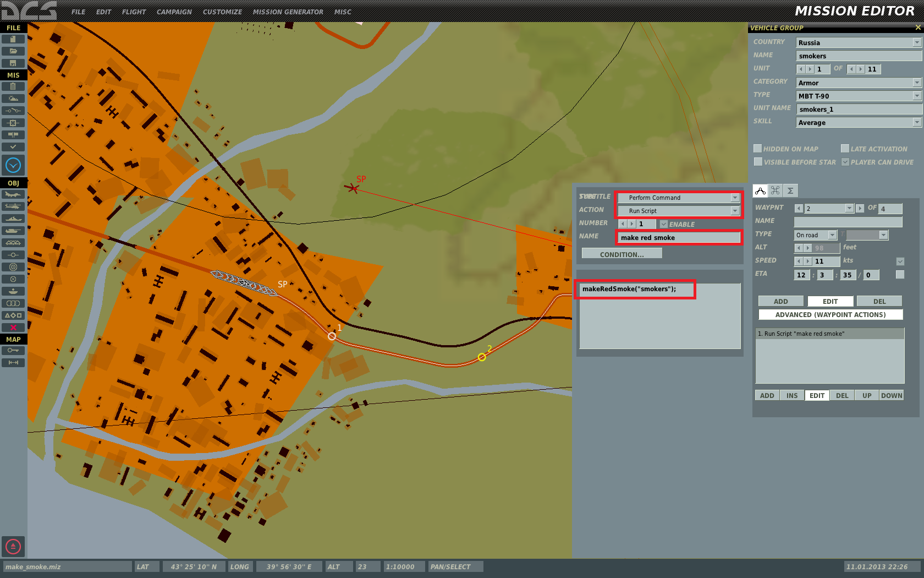
Task: Select the ship group tool
Action: [13, 219]
